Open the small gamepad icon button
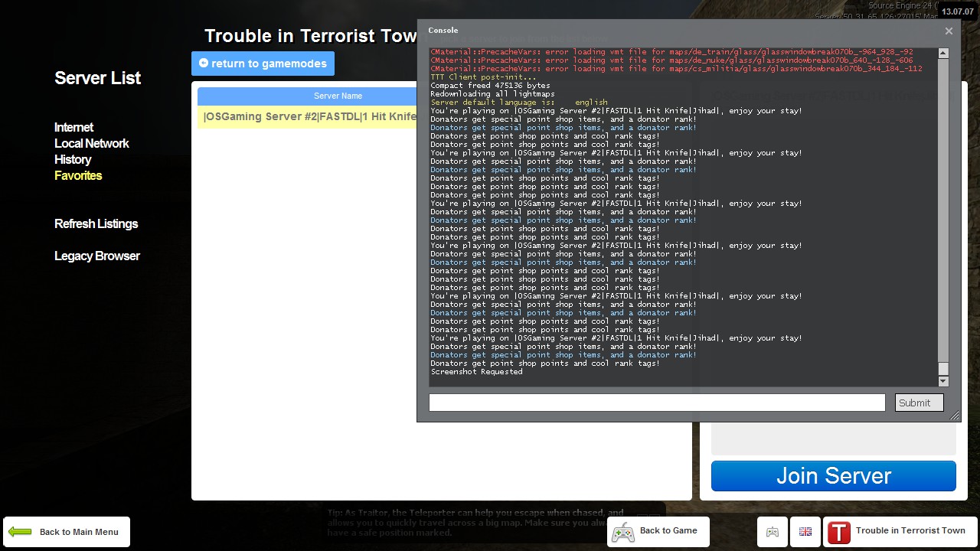 [x=772, y=532]
